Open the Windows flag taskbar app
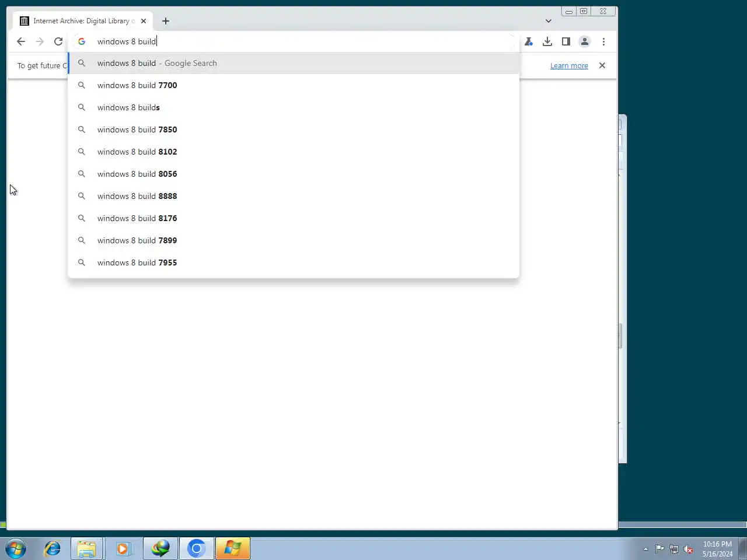This screenshot has height=560, width=747. tap(233, 549)
